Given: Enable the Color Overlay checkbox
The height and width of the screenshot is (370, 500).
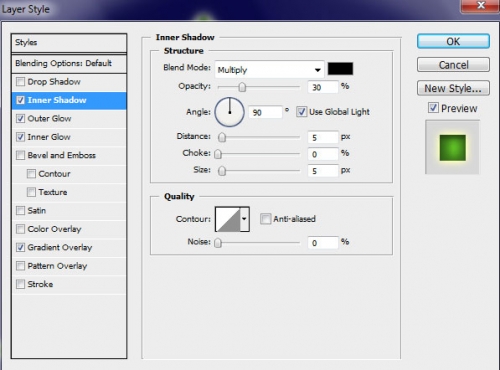Looking at the screenshot, I should coord(21,229).
